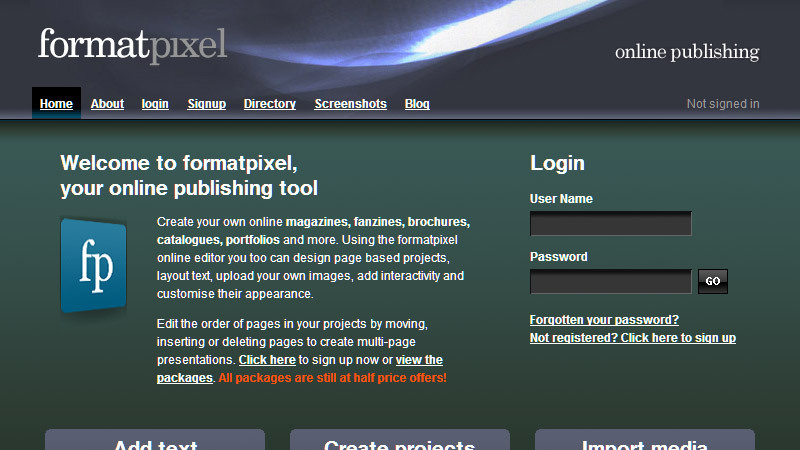800x450 pixels.
Task: View the Screenshots navigation page
Action: [x=351, y=104]
